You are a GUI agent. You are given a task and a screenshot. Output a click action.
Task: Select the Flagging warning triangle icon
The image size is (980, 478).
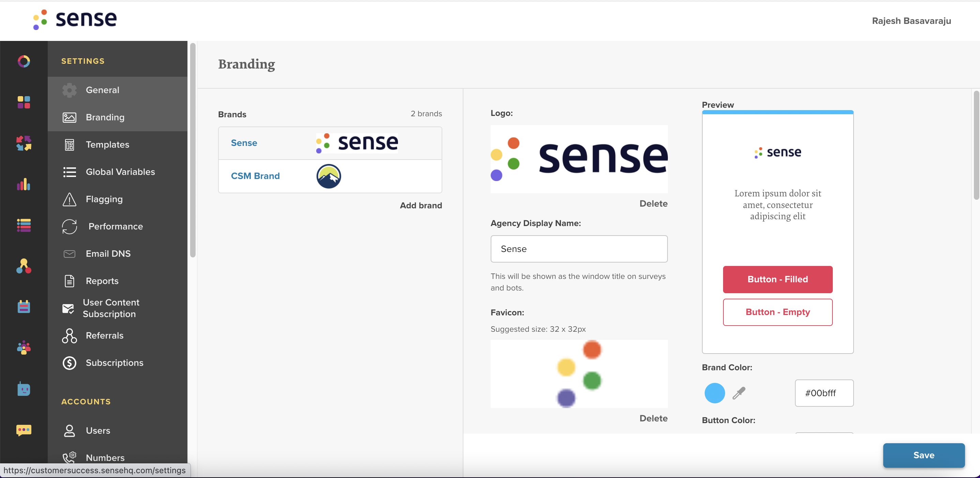[69, 199]
